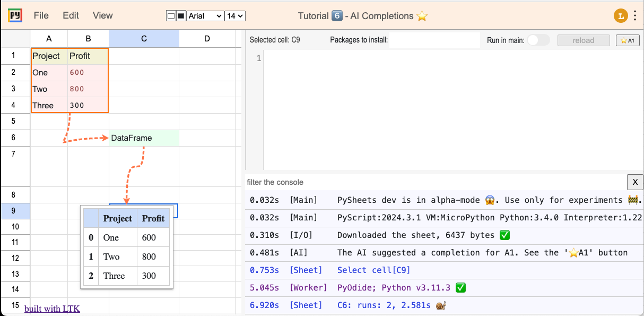
Task: Pick the white fill color swatch
Action: point(170,16)
